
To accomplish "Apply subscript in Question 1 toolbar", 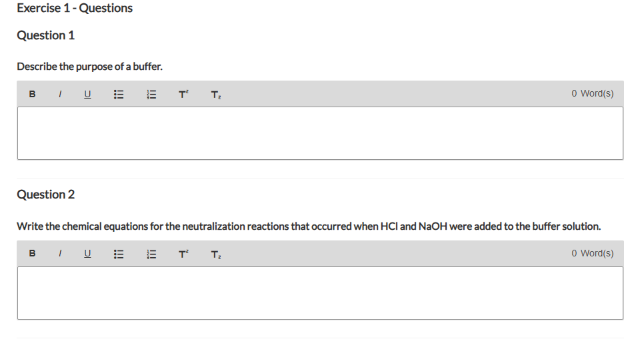I will (x=216, y=95).
